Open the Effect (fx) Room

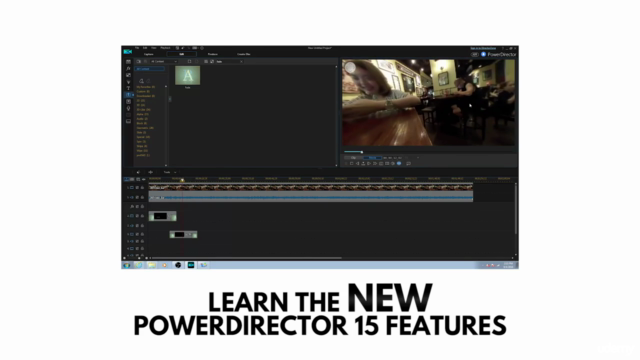tap(128, 68)
